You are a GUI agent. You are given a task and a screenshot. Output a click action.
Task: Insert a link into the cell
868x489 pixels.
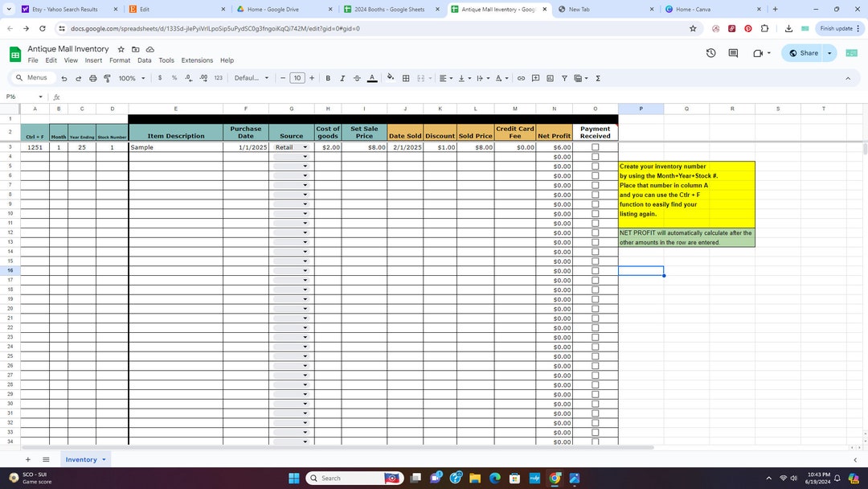click(x=521, y=78)
